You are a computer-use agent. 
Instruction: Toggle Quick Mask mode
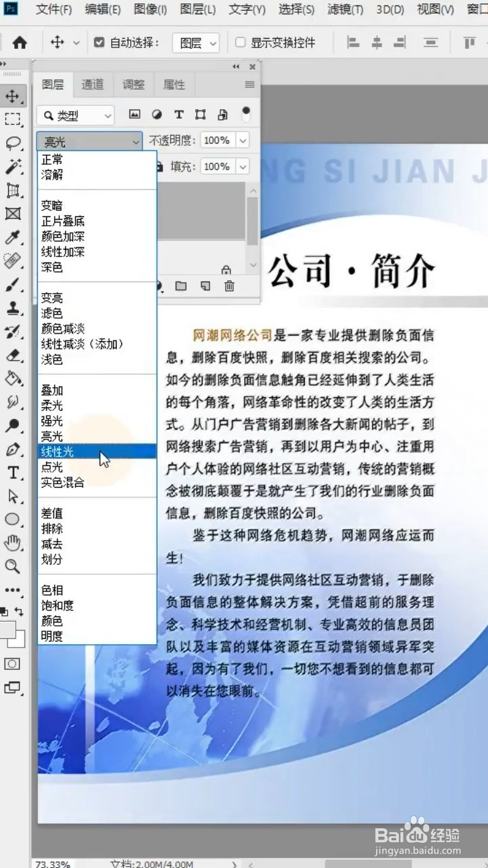click(12, 663)
